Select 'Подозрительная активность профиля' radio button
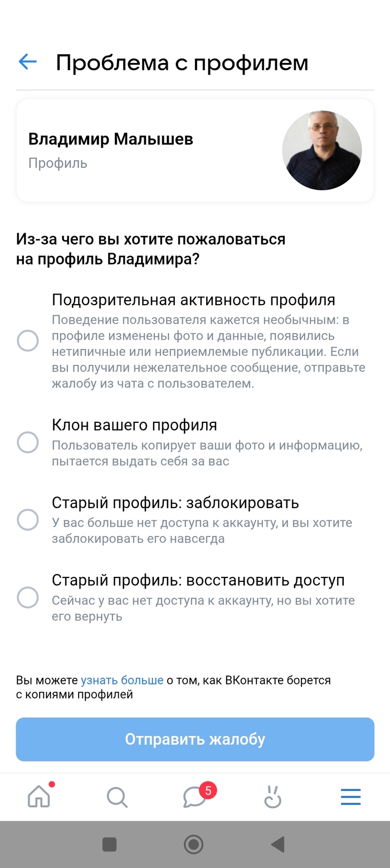This screenshot has width=390, height=868. click(28, 340)
